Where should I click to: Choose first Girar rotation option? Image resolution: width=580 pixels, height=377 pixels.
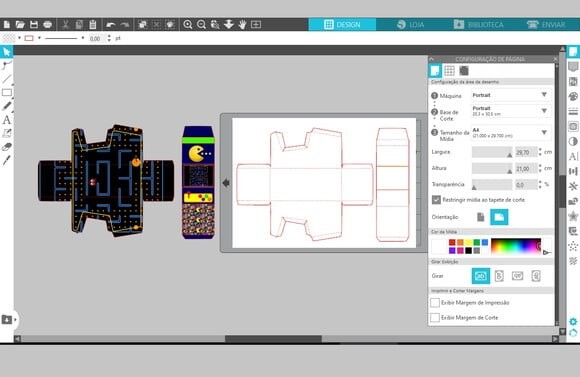click(481, 276)
